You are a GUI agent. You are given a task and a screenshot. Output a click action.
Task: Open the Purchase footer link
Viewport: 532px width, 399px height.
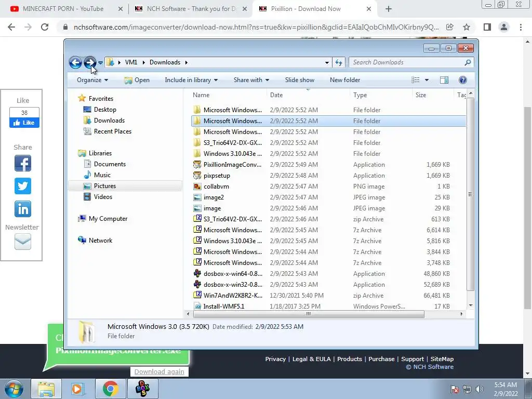[x=381, y=359]
